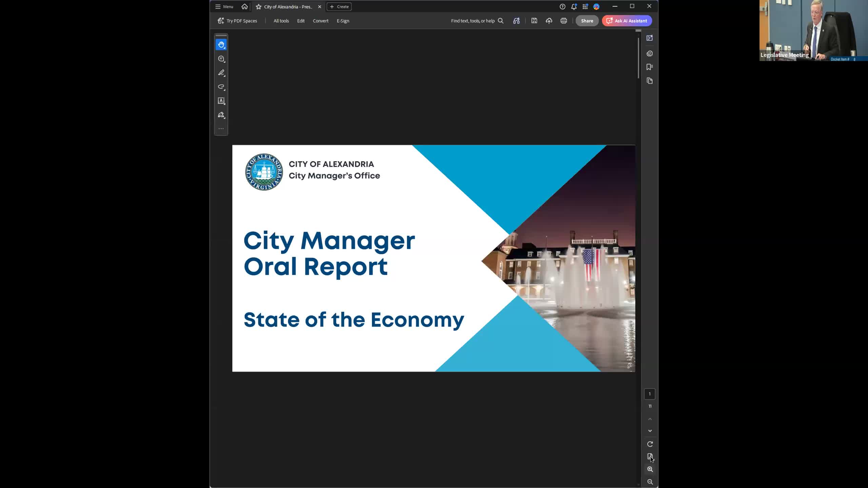
Task: Click the page number 1 input box
Action: pyautogui.click(x=650, y=394)
